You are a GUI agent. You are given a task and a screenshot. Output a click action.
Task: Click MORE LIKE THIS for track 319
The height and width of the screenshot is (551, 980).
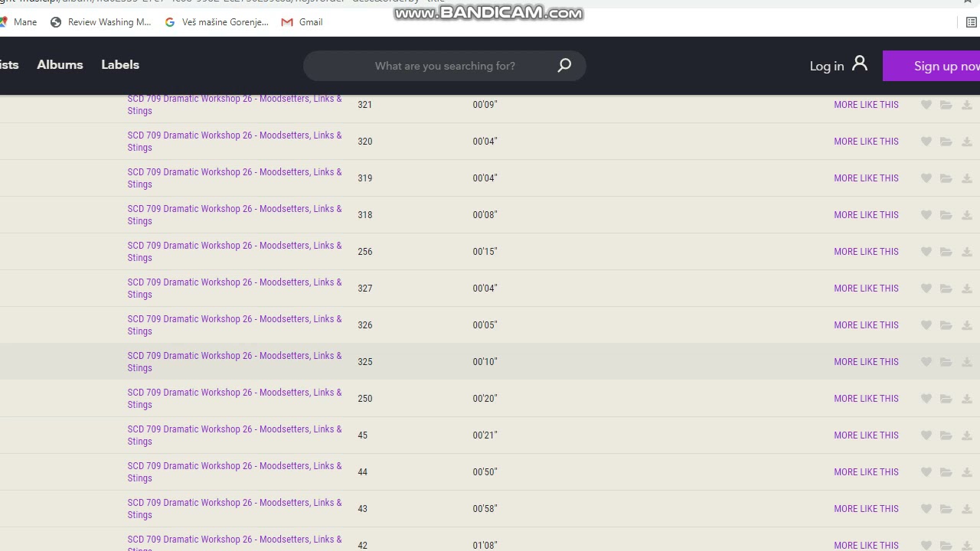click(x=866, y=178)
